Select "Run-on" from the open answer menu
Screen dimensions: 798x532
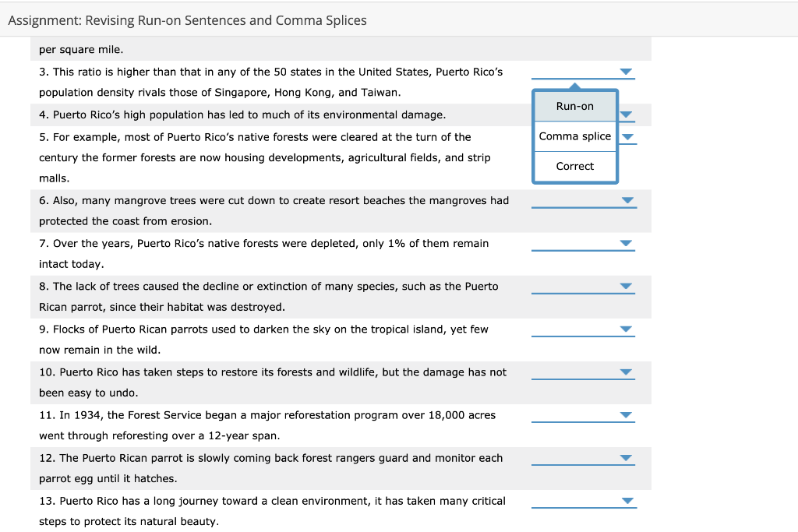click(574, 106)
